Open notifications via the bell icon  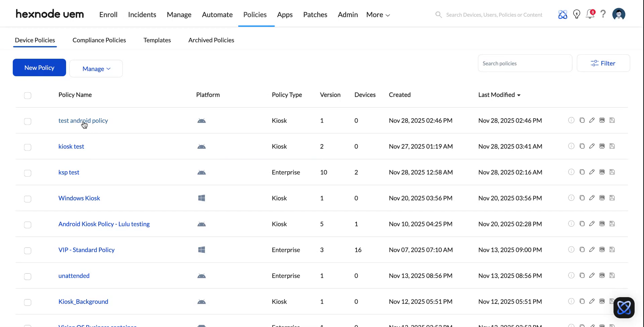[590, 14]
